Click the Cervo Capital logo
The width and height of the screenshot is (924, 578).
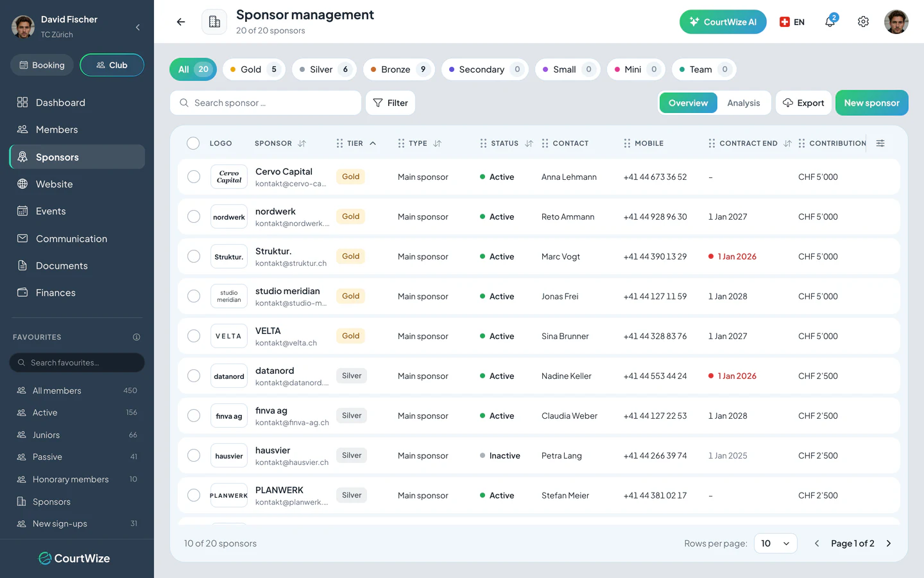(x=229, y=177)
